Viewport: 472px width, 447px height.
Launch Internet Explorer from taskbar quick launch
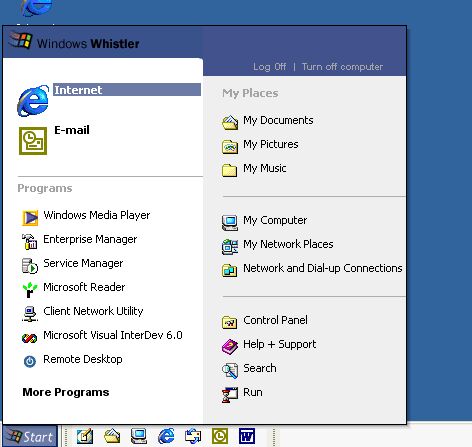point(166,436)
